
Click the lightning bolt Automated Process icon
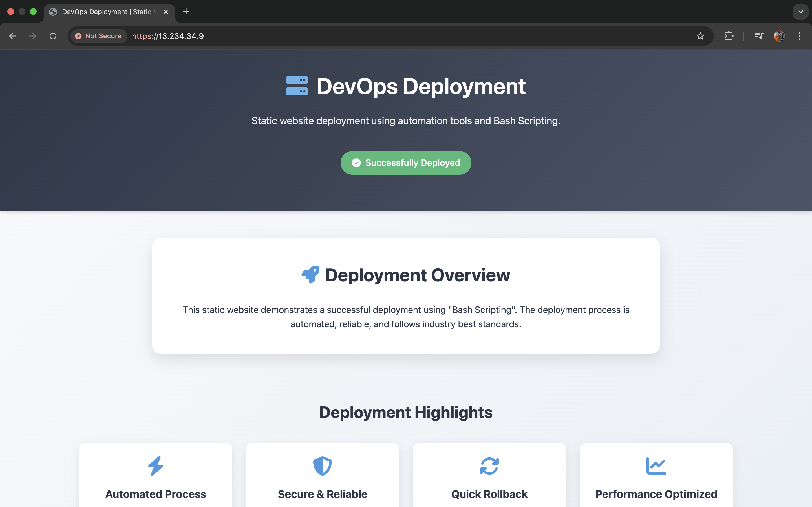[x=156, y=466]
